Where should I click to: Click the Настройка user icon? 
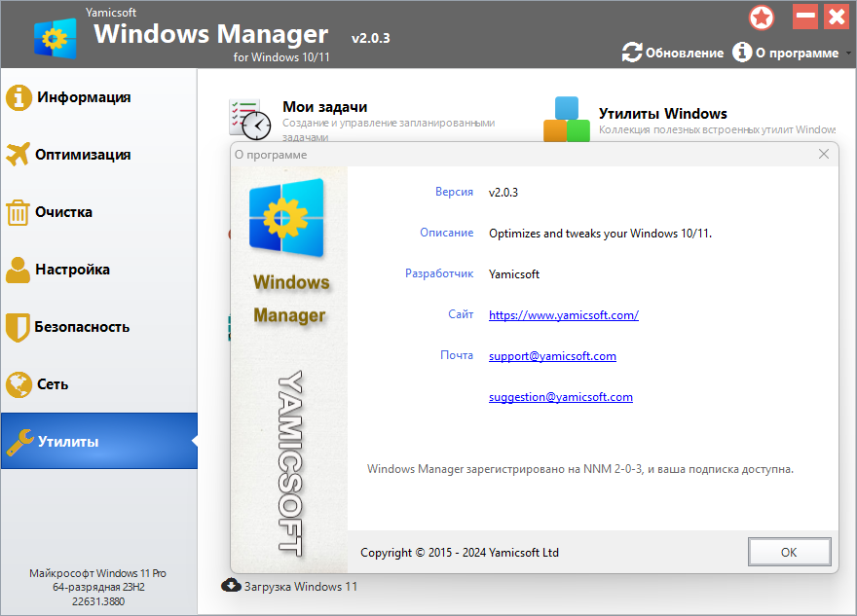click(x=19, y=270)
